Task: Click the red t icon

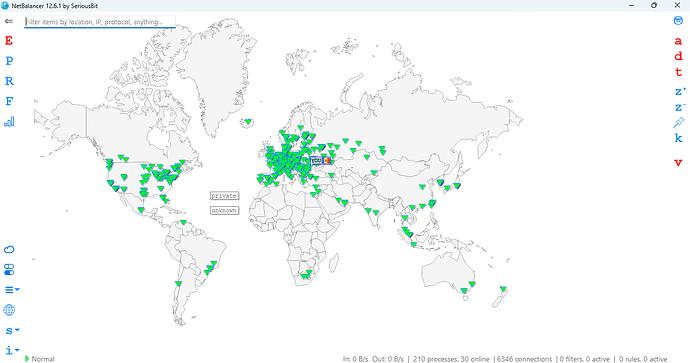Action: coord(678,72)
